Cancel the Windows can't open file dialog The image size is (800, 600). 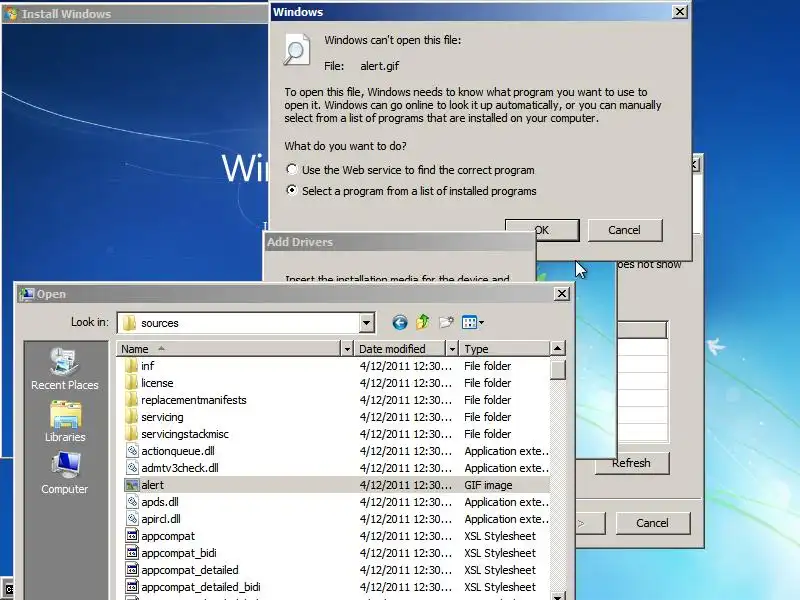tap(625, 230)
